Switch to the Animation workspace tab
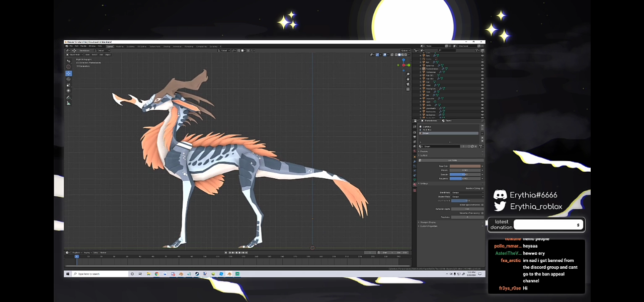644x302 pixels. pos(177,46)
